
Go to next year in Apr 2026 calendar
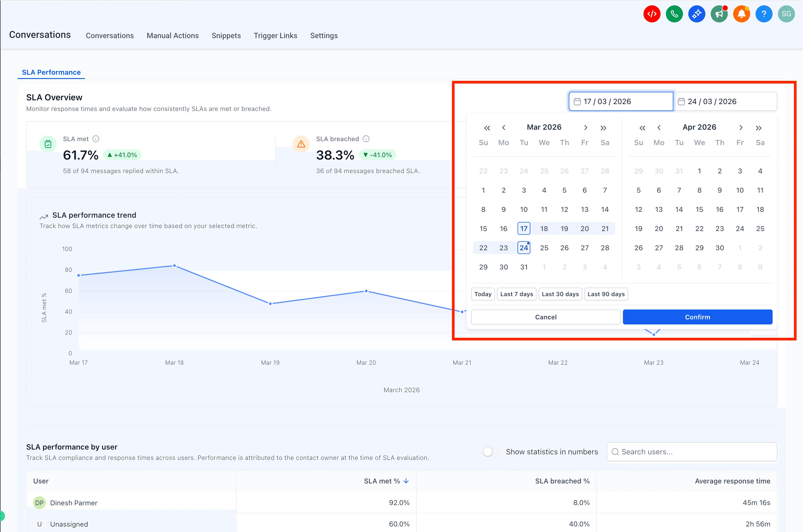coord(758,128)
